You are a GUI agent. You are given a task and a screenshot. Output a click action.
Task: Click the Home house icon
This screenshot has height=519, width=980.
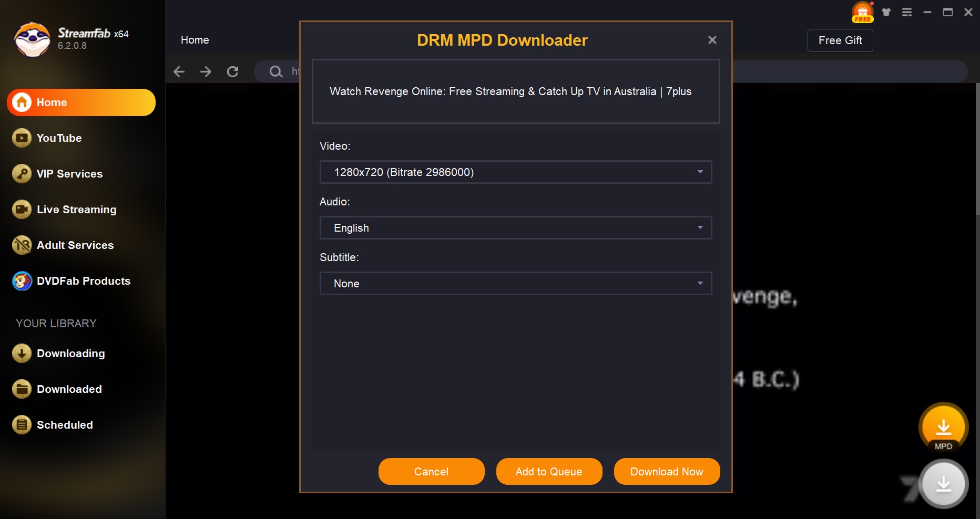(22, 102)
